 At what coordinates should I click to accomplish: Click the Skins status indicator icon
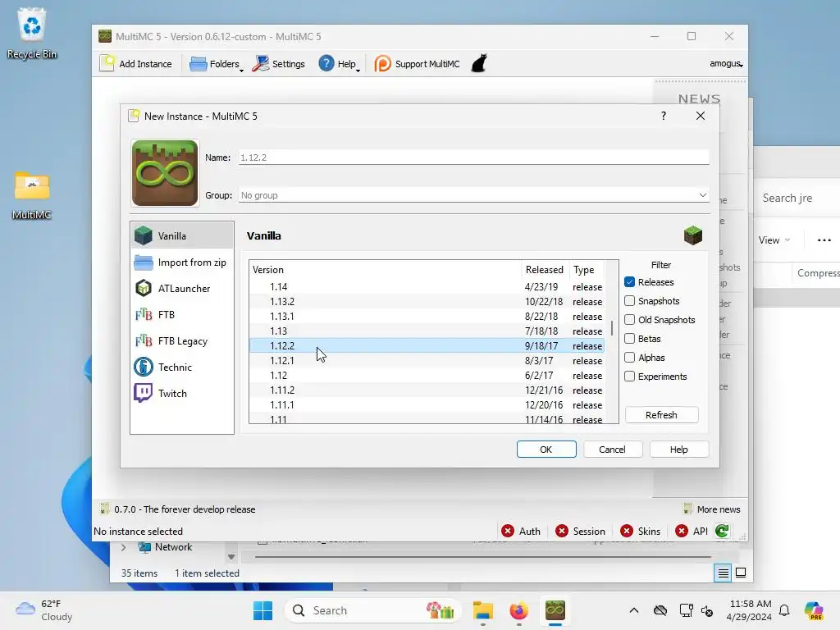626,531
